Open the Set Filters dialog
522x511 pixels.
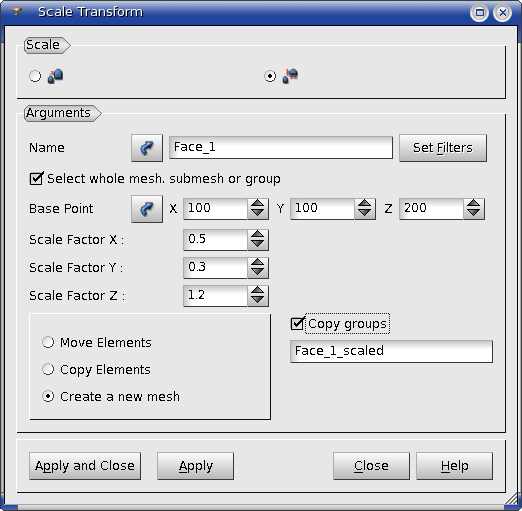tap(443, 148)
